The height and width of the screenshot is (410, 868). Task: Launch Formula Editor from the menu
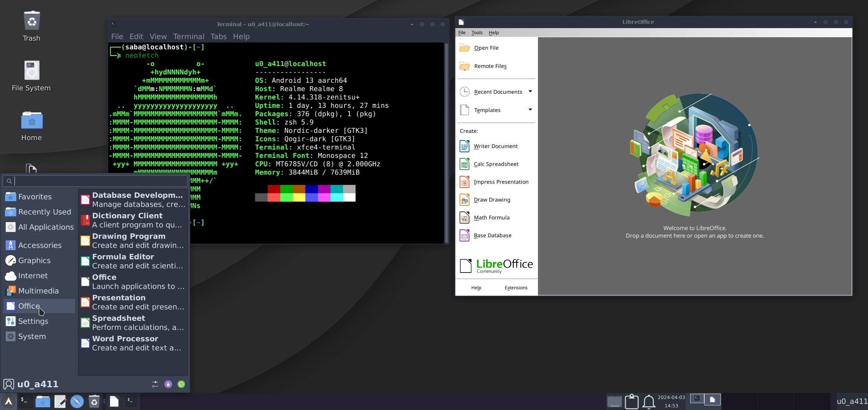pyautogui.click(x=133, y=261)
